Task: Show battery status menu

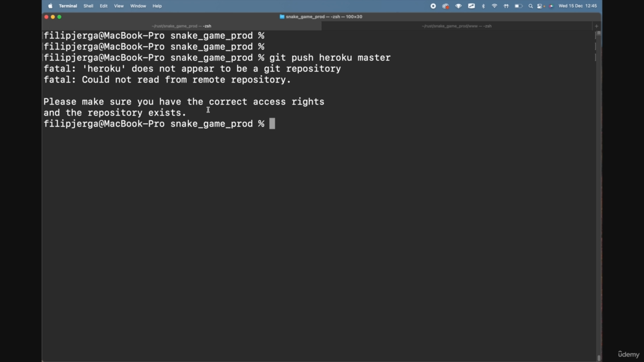Action: 518,6
